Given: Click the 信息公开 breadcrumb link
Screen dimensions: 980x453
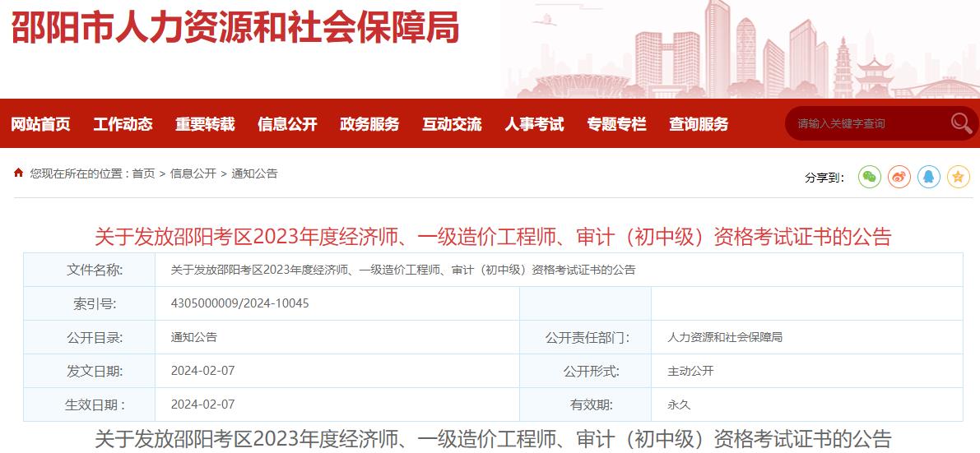Looking at the screenshot, I should pos(193,173).
